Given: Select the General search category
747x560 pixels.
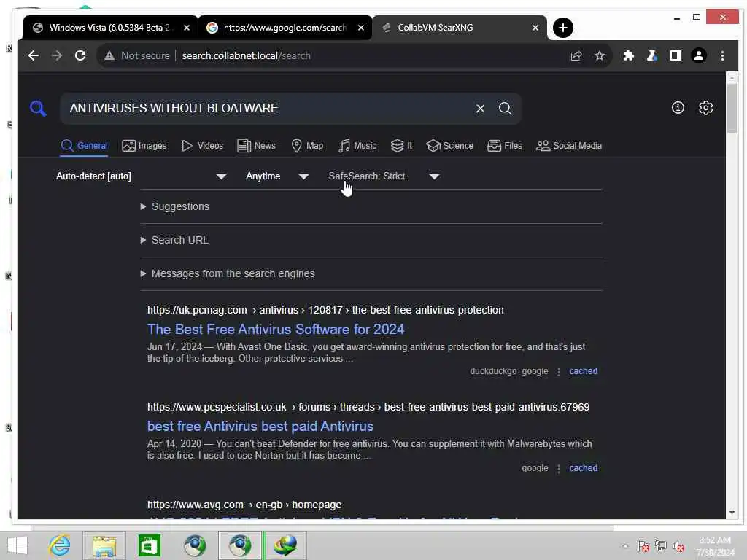Looking at the screenshot, I should click(x=85, y=146).
